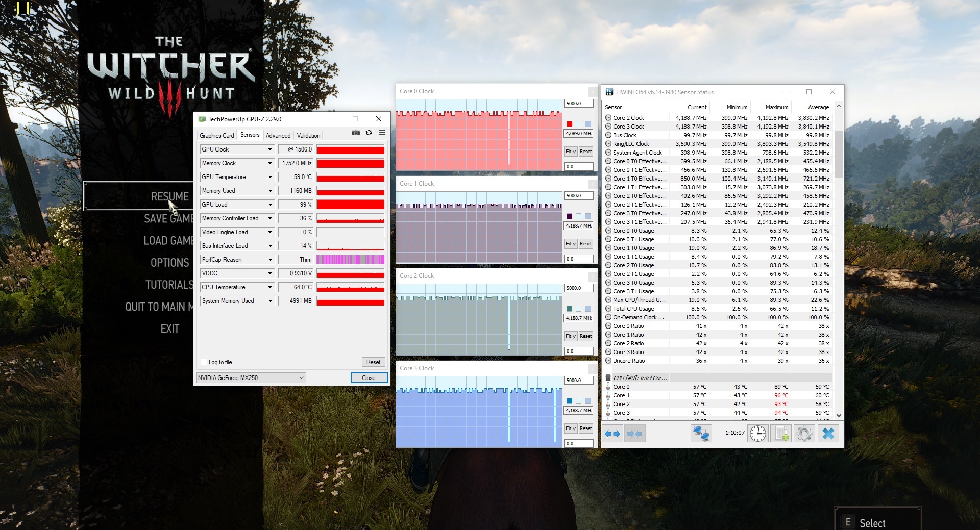Enable Log to file checkbox in GPU-Z
980x530 pixels.
[204, 362]
